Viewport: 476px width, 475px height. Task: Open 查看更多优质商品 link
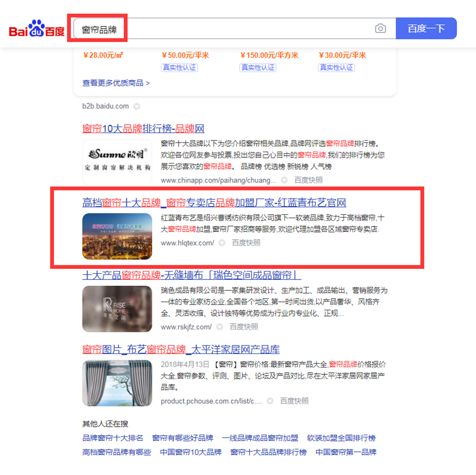pyautogui.click(x=116, y=83)
